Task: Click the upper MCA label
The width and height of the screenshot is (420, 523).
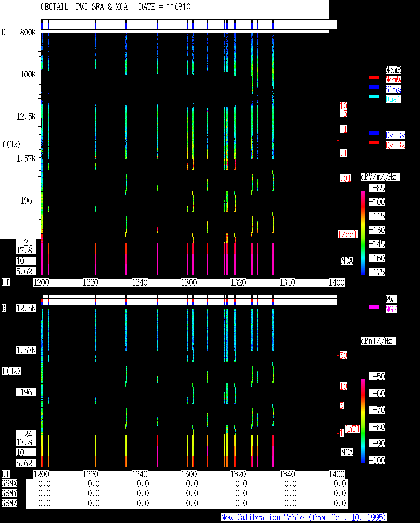Action: point(347,261)
